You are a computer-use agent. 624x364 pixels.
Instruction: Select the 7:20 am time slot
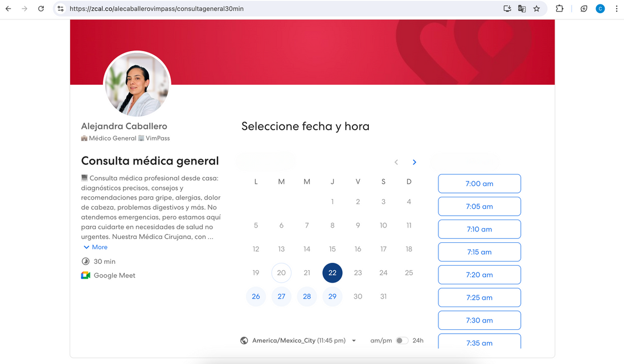[x=479, y=275]
